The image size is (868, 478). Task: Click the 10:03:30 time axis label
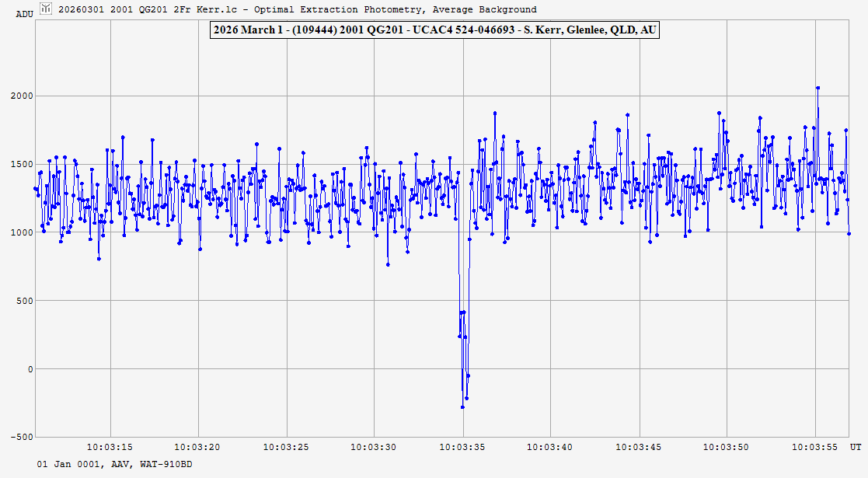[375, 447]
